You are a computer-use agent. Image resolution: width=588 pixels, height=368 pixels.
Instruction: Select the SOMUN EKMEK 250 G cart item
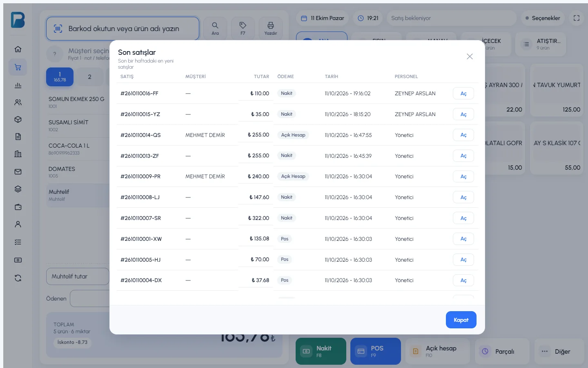[x=78, y=102]
